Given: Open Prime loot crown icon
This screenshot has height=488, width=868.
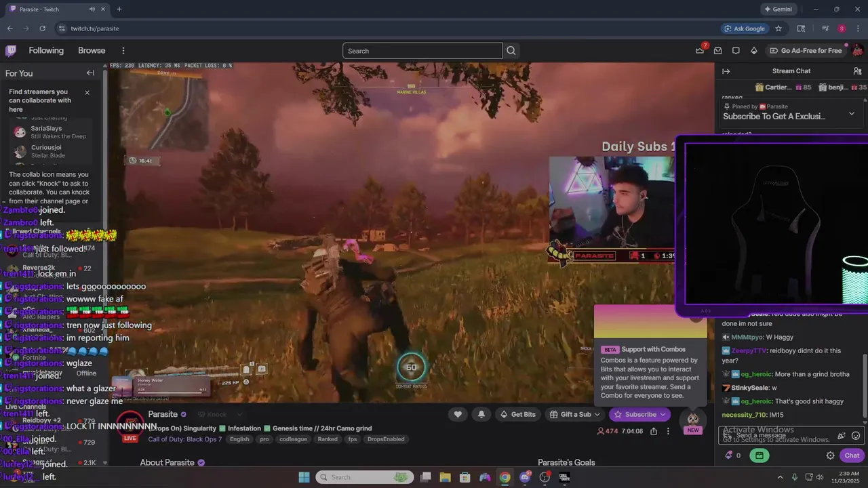Looking at the screenshot, I should coord(699,51).
